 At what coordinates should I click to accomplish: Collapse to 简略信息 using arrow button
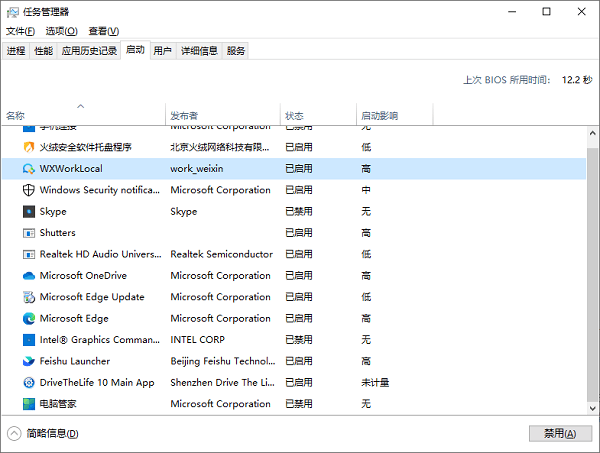click(14, 433)
